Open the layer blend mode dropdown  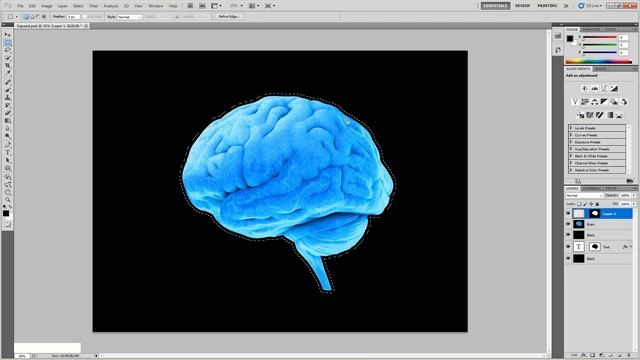tap(584, 196)
